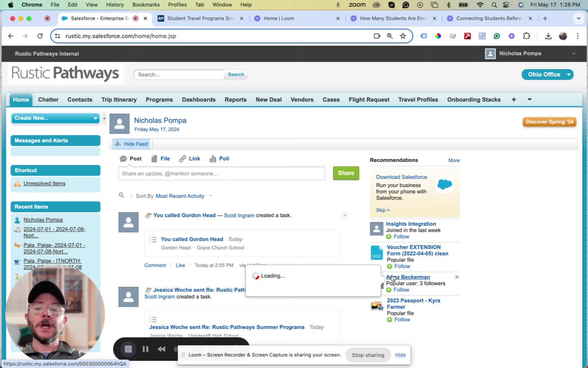Open the Scott Ingram link in first post
Screen dimensions: 588x368
(239, 216)
